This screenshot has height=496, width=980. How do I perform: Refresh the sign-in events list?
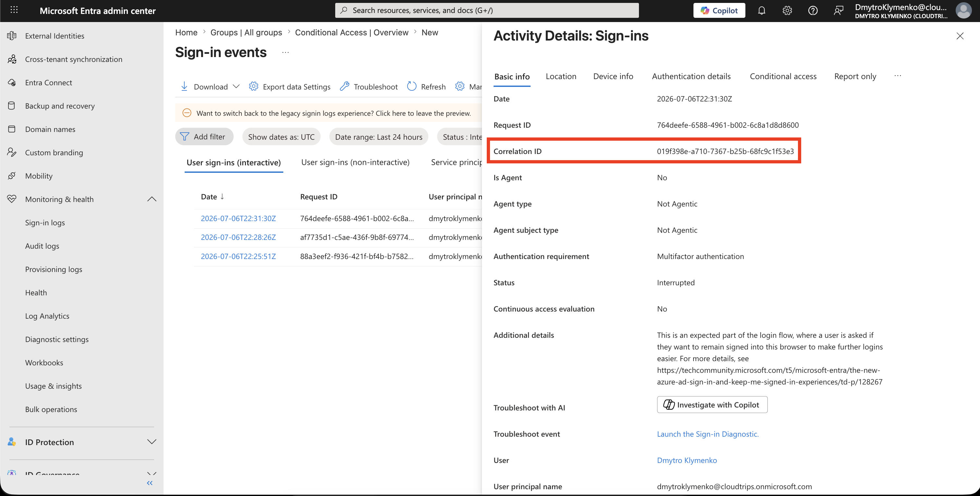(x=426, y=87)
